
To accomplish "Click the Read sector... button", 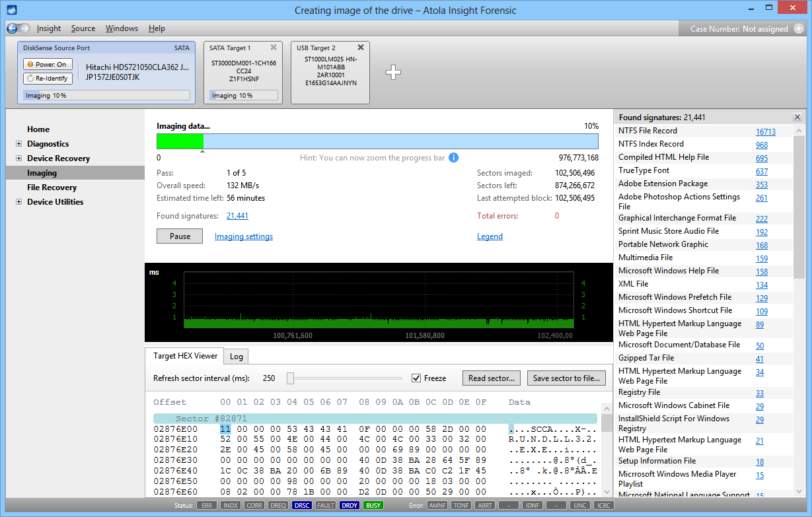I will pyautogui.click(x=492, y=378).
